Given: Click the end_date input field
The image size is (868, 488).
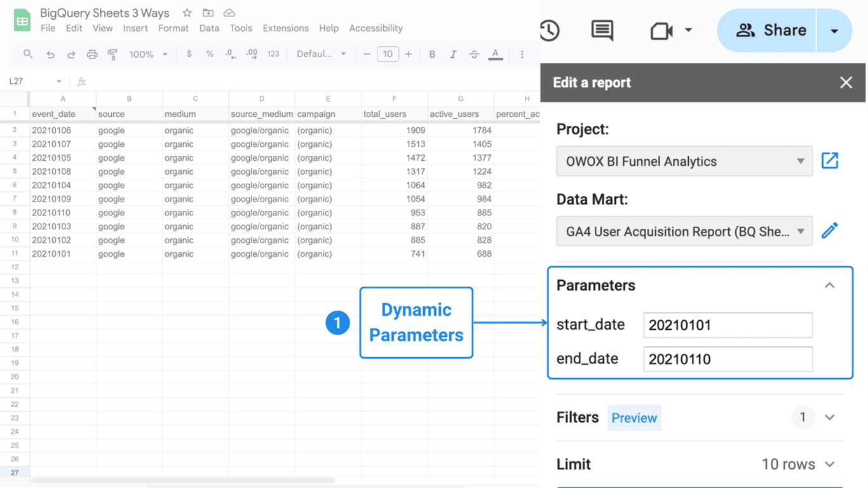Looking at the screenshot, I should [728, 359].
